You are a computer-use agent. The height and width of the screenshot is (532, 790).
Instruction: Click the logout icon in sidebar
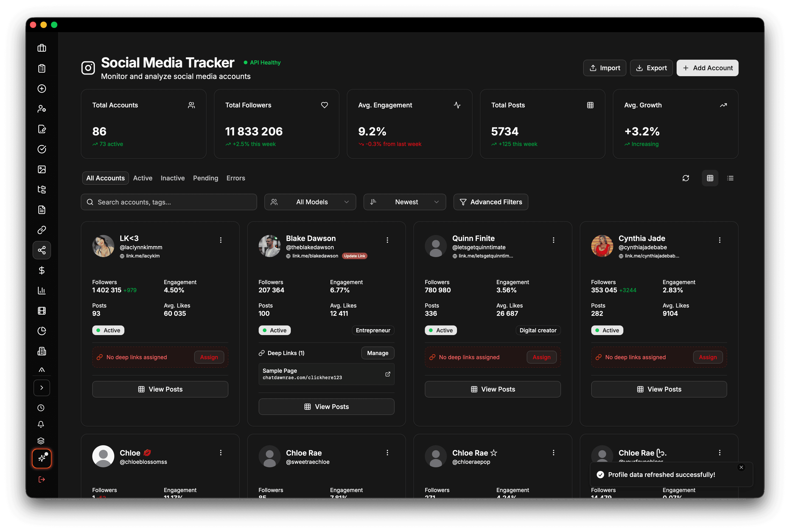click(x=42, y=479)
